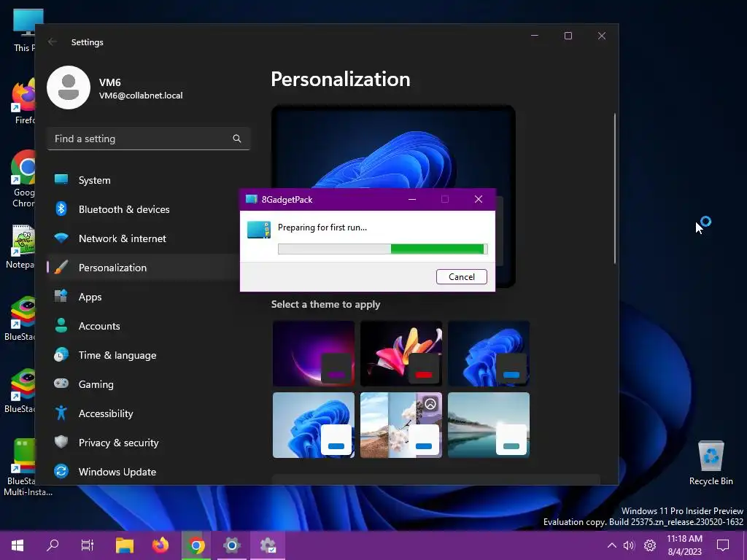Open the VM6 user account avatar
The height and width of the screenshot is (560, 747).
click(x=69, y=87)
